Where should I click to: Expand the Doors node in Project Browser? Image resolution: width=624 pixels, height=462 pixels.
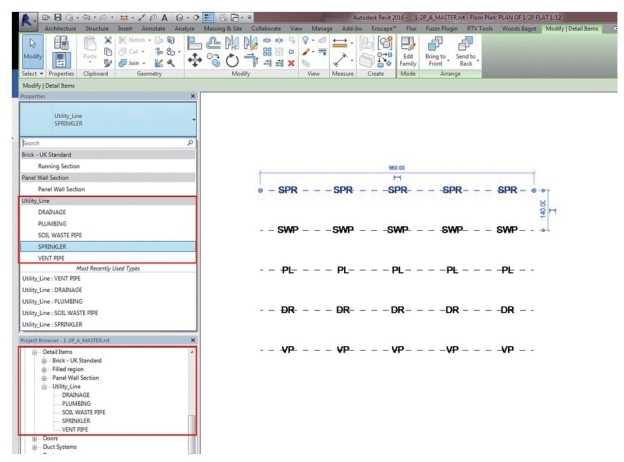(x=35, y=438)
